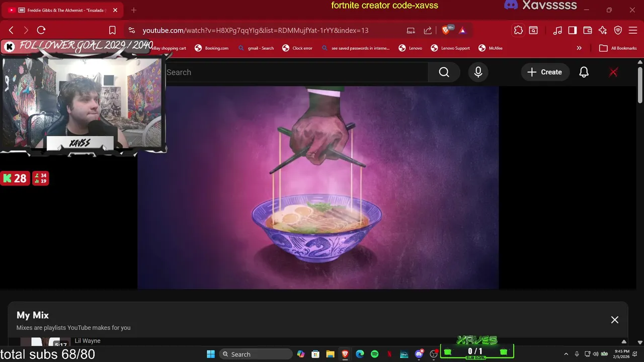Open the browser extensions puzzle icon
The width and height of the screenshot is (644, 362).
click(518, 30)
